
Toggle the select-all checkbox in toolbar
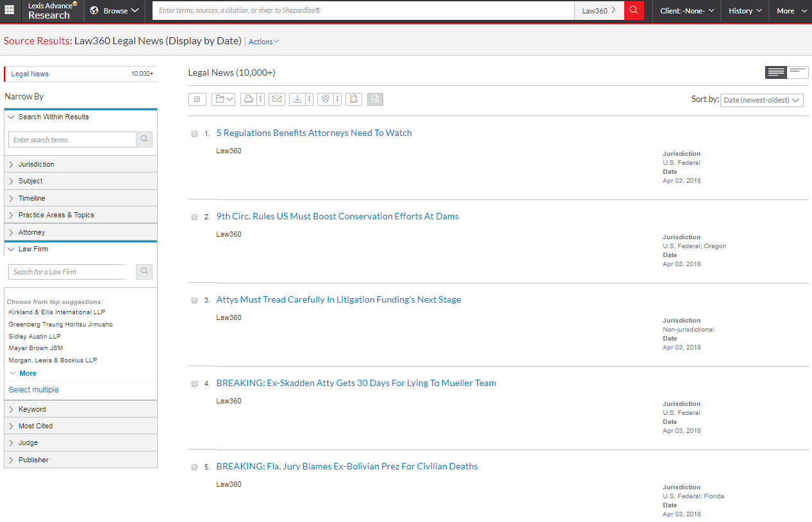coord(197,99)
